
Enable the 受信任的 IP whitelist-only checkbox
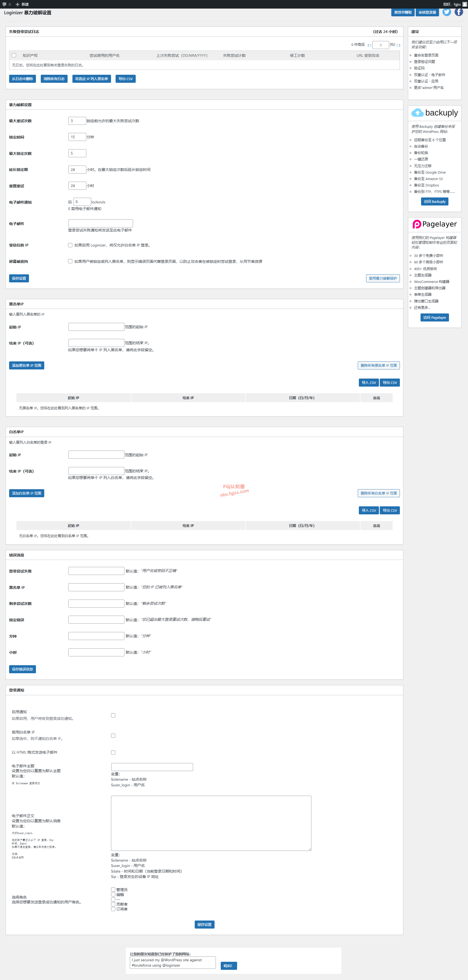click(70, 245)
